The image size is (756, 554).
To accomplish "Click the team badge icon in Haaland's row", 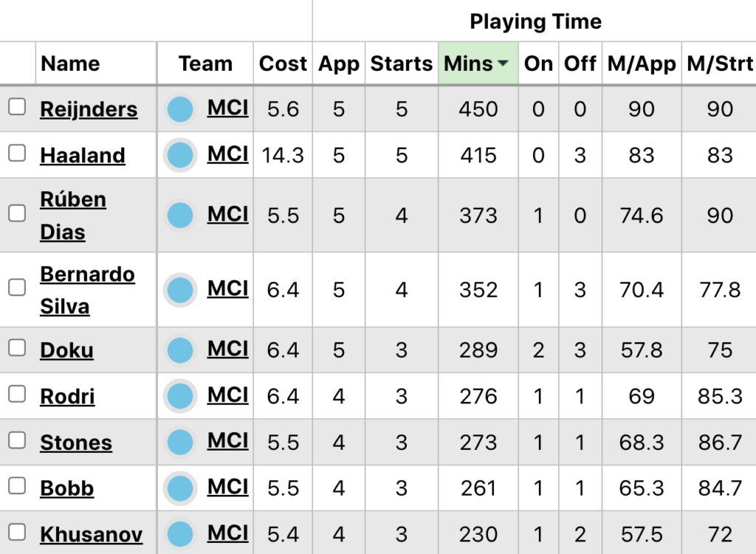I will pyautogui.click(x=180, y=155).
